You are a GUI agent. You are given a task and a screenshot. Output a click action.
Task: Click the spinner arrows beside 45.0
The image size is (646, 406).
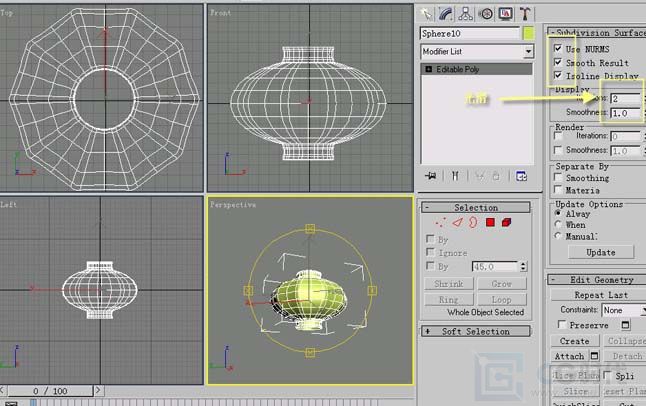pyautogui.click(x=523, y=267)
